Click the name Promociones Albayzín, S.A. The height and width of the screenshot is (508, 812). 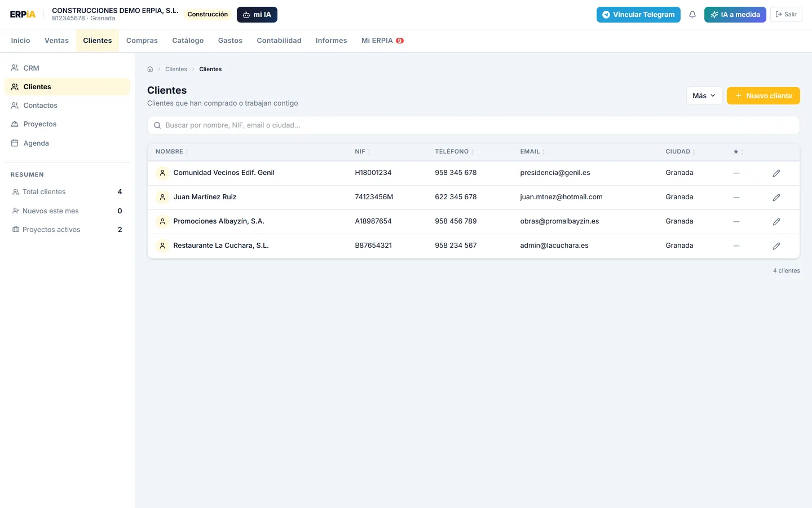point(219,221)
